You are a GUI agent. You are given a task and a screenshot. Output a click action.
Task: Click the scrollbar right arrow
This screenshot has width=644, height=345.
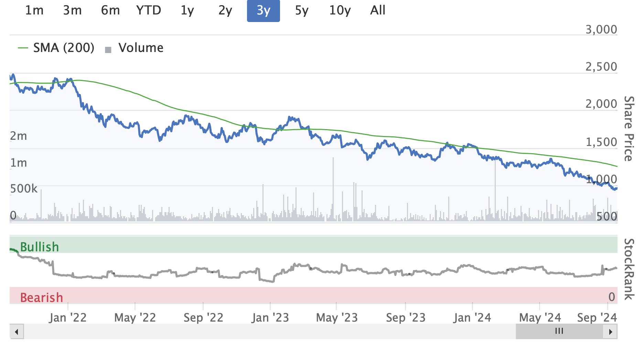[x=611, y=332]
